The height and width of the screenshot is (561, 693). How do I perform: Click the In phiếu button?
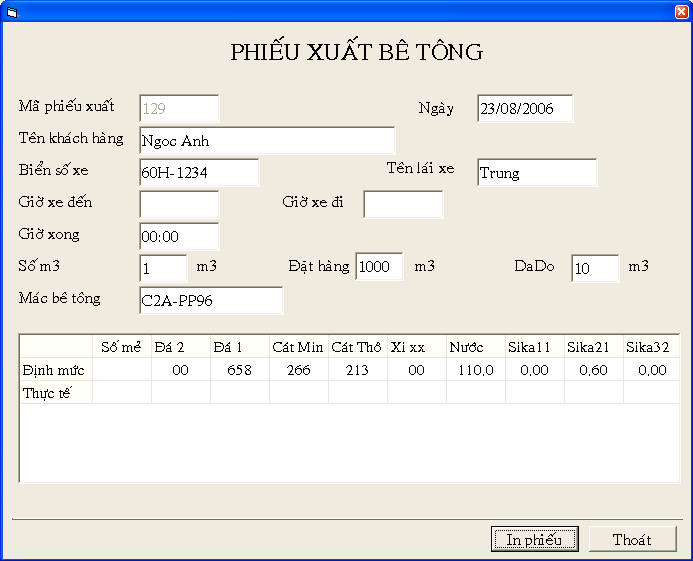[x=534, y=539]
